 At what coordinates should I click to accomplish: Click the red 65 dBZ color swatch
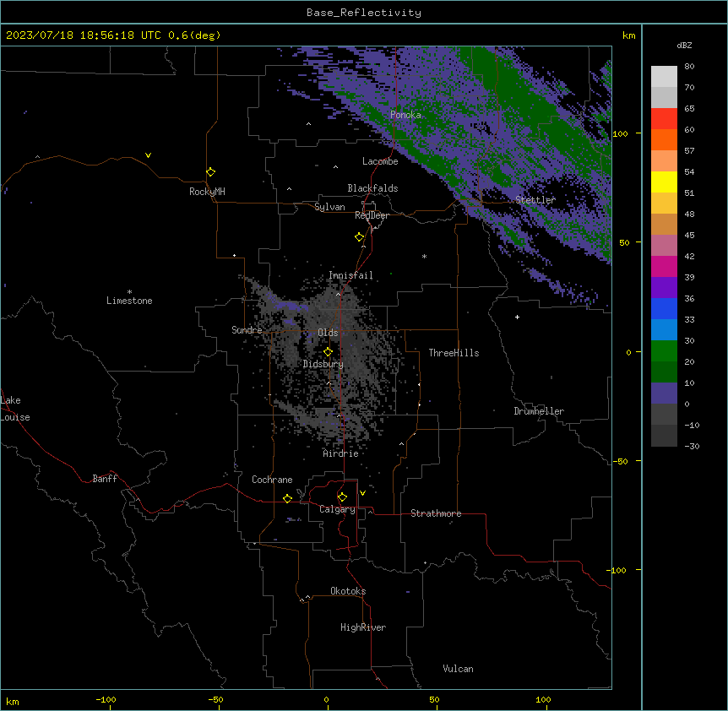(x=664, y=118)
